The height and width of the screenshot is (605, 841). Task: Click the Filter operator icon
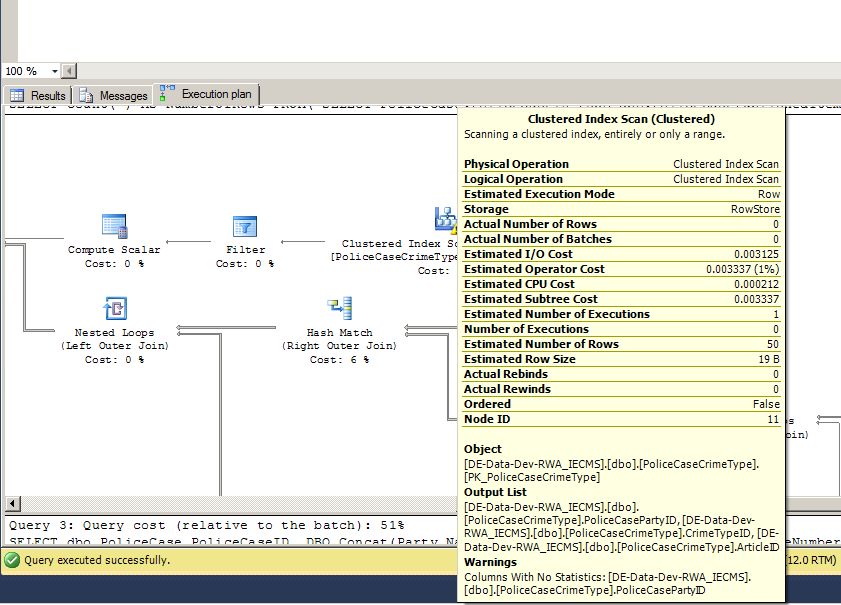[245, 226]
